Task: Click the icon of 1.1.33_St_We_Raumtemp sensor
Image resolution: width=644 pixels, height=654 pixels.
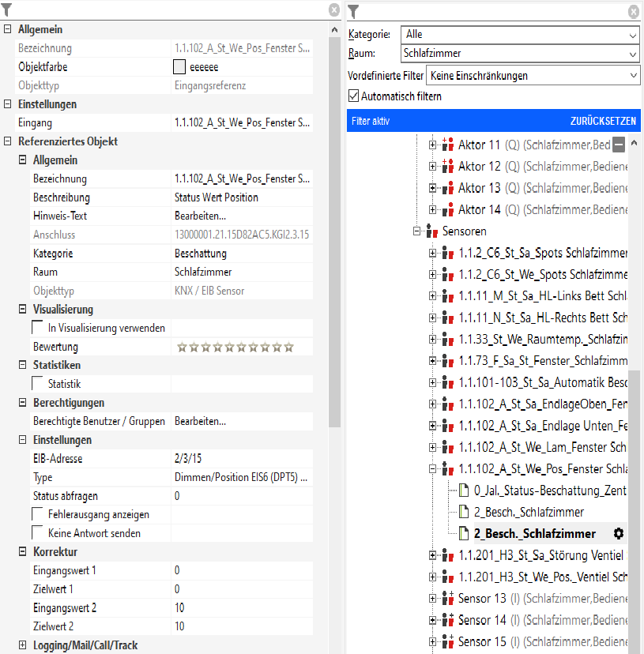Action: coord(448,339)
